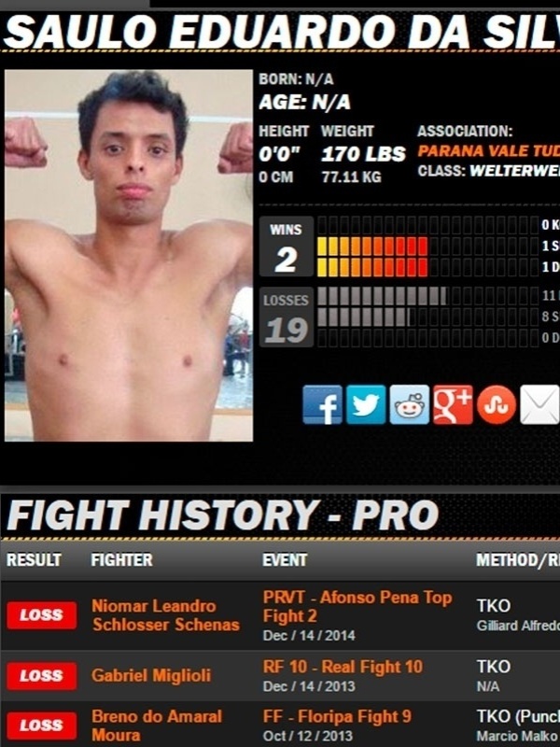
Task: Click the red LOSS badge for Gabriel Miglioli
Action: pos(41,675)
